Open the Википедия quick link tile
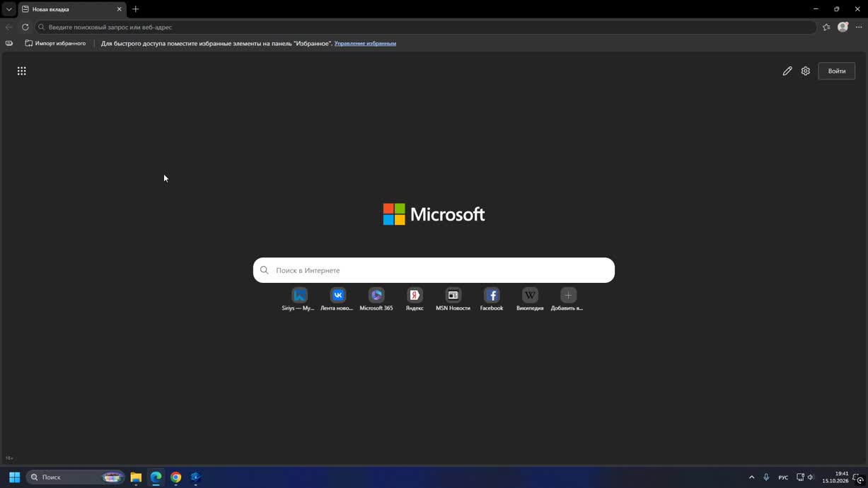This screenshot has height=488, width=868. 530,299
